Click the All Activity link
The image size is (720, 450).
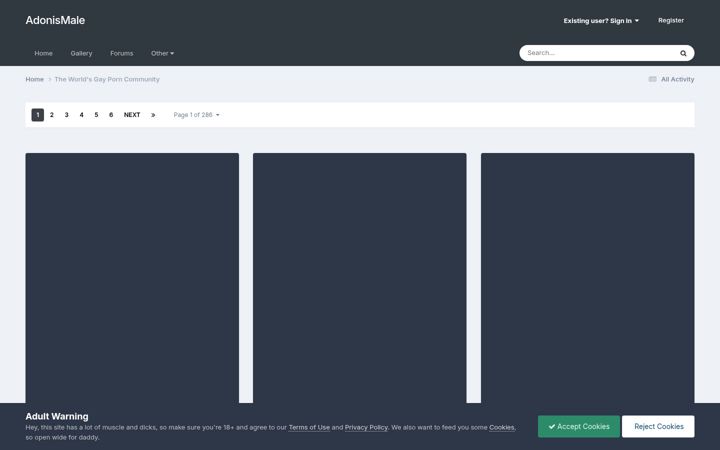click(671, 79)
